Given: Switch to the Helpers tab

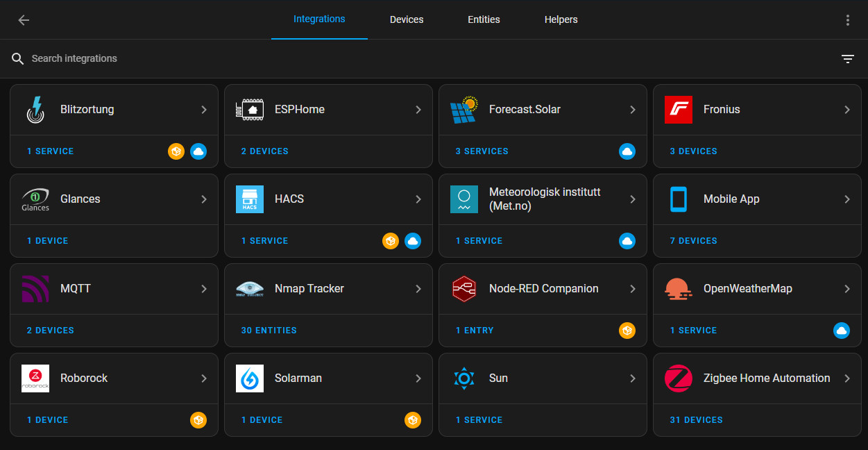Looking at the screenshot, I should click(561, 19).
